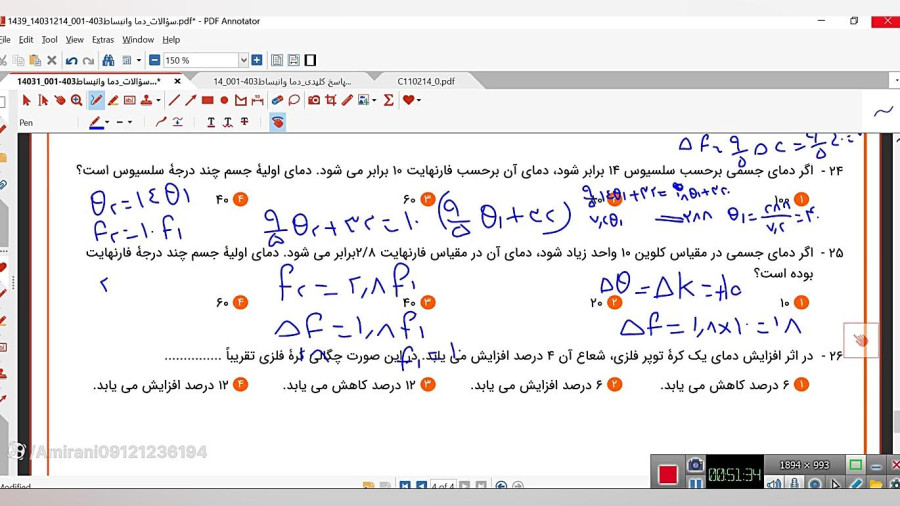The width and height of the screenshot is (900, 506).
Task: Click the zoom in plus button
Action: [x=257, y=60]
